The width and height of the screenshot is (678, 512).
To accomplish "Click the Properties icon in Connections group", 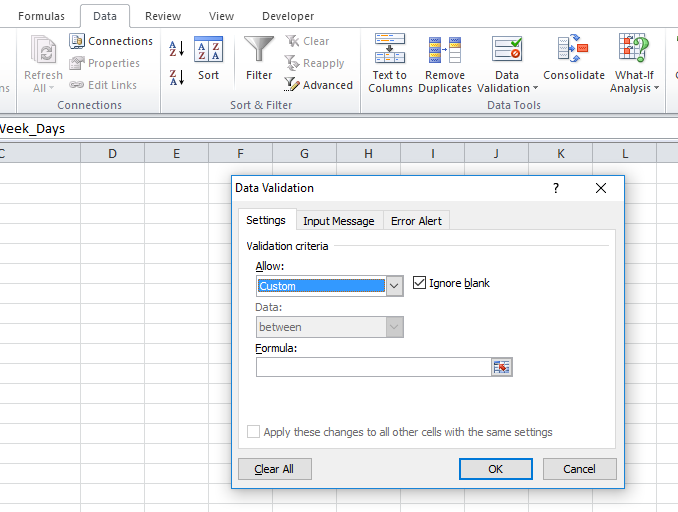I will point(77,63).
